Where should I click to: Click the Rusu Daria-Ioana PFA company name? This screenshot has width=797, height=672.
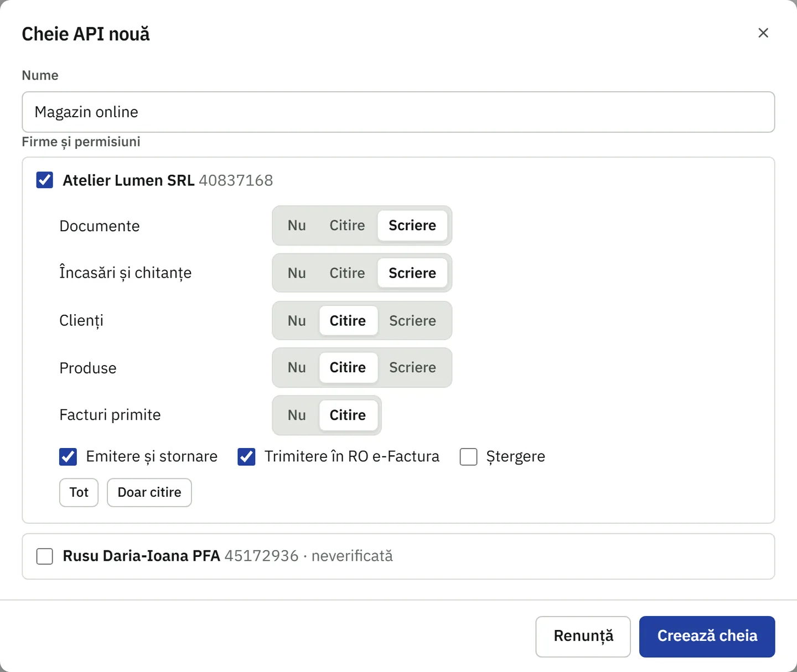pyautogui.click(x=141, y=556)
